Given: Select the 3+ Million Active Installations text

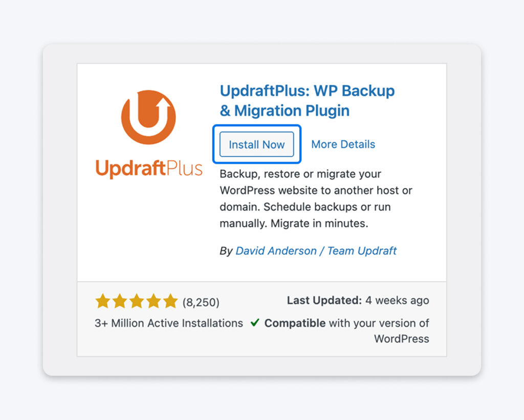Looking at the screenshot, I should [169, 323].
